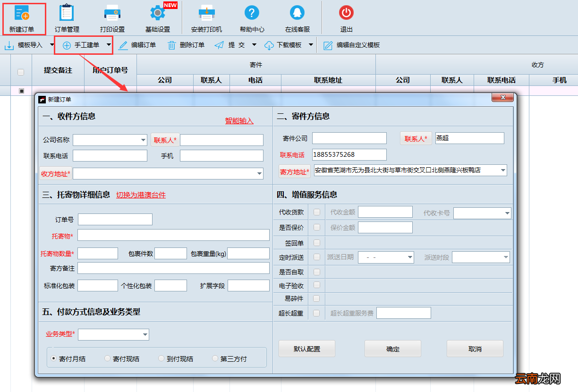Enable the 是否自取 checkbox

click(317, 272)
